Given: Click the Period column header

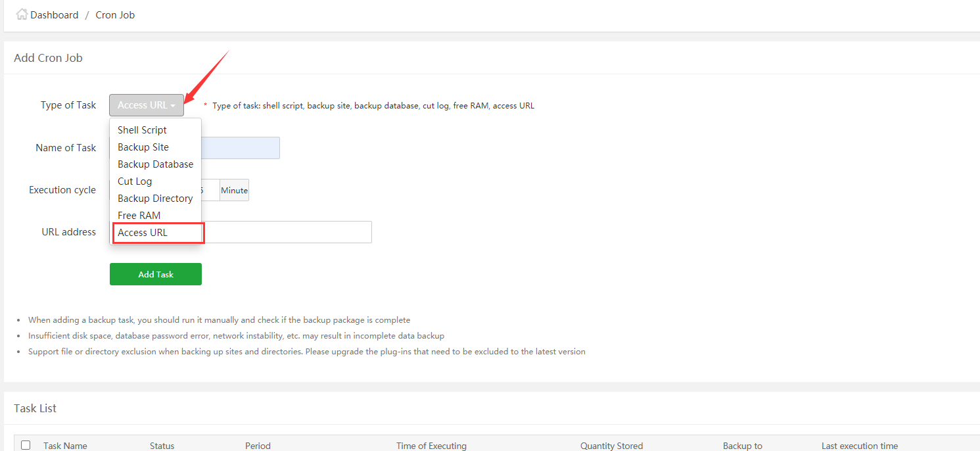Looking at the screenshot, I should click(258, 446).
